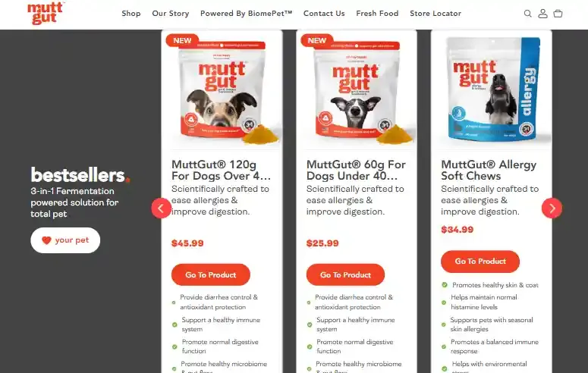
Task: Open the Store Locator
Action: 435,14
